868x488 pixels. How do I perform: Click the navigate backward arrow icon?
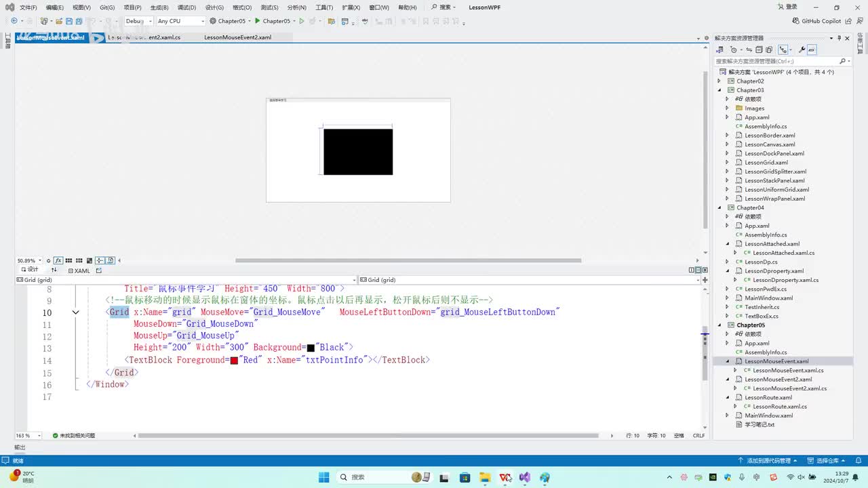pos(14,21)
